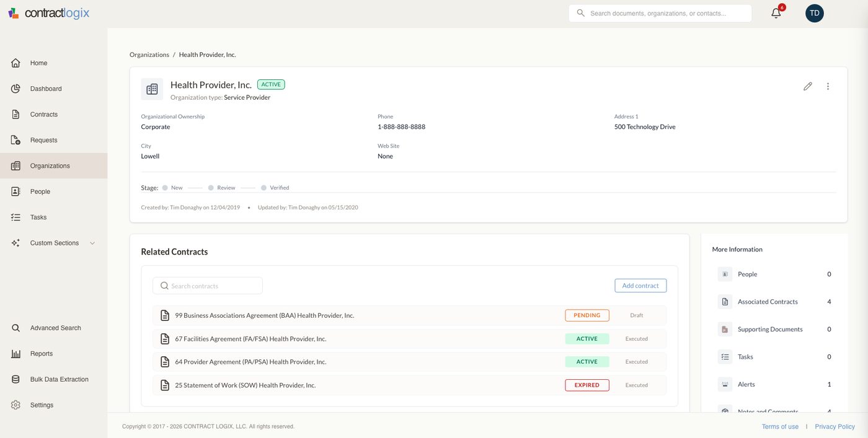Click the document icon for the 67 Facilities Agreement
868x438 pixels.
[x=165, y=339]
